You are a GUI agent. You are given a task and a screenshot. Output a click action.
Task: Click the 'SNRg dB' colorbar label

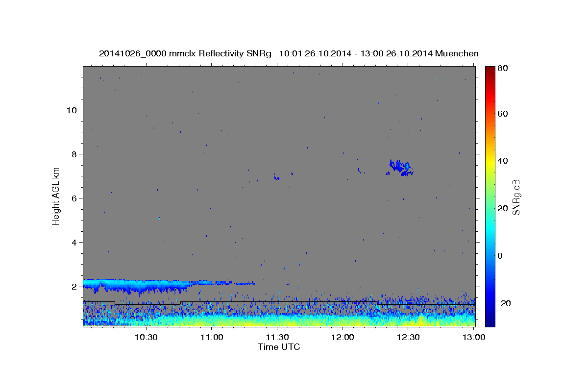coord(515,197)
